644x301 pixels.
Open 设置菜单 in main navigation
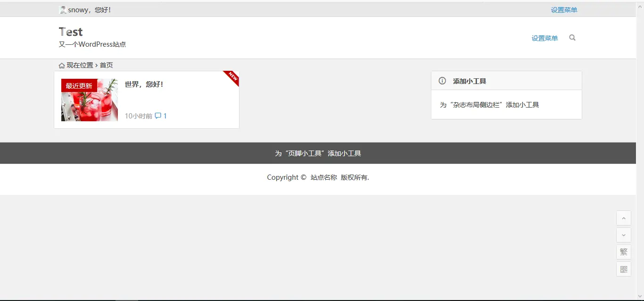pos(545,38)
